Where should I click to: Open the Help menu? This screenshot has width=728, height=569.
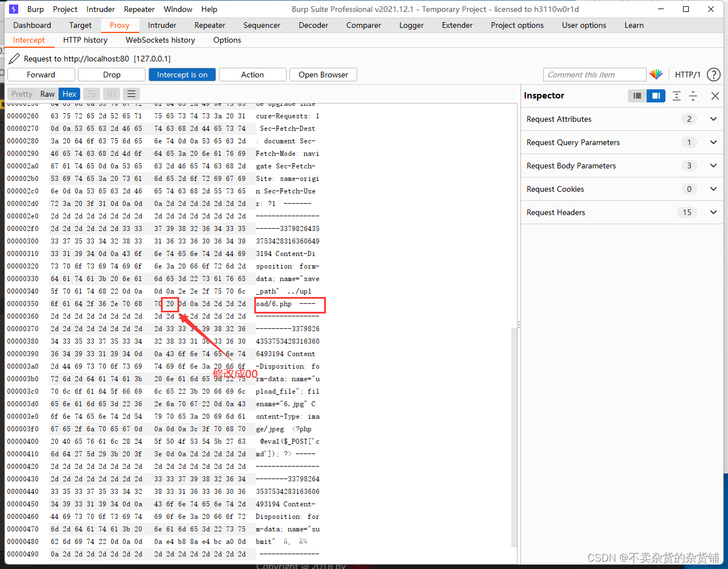pos(209,9)
